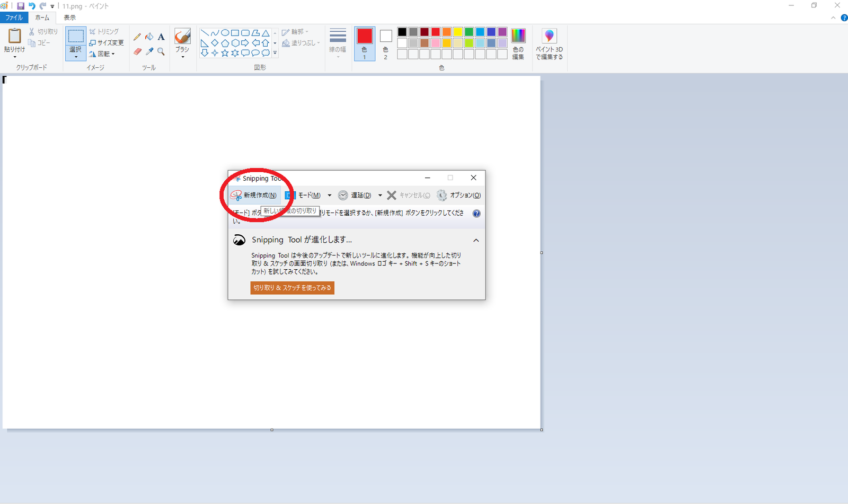The width and height of the screenshot is (848, 504).
Task: Open the ファイル menu
Action: pyautogui.click(x=13, y=17)
